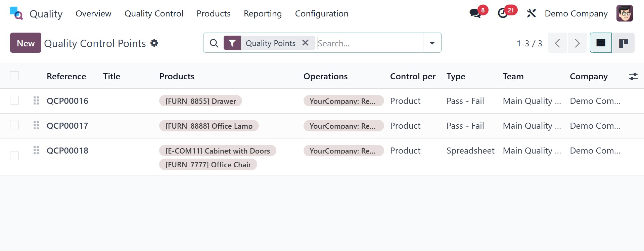The image size is (644, 251).
Task: Expand the search options dropdown arrow
Action: click(432, 43)
